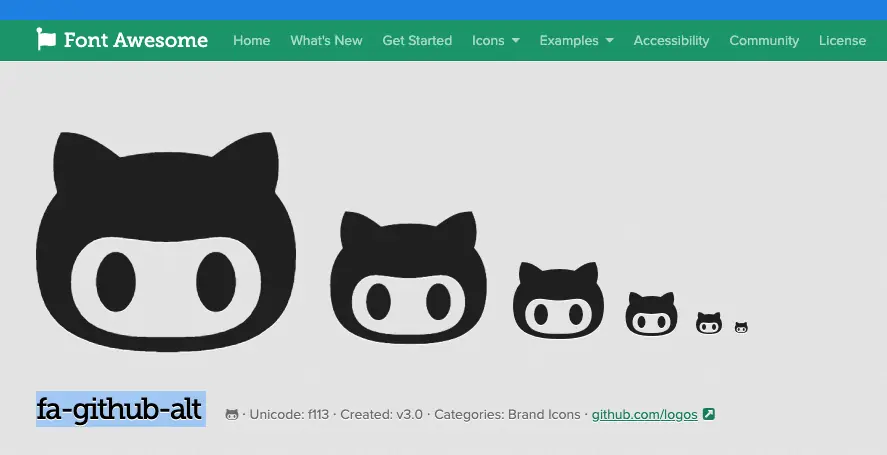
Task: Select the second-largest GitHub cat icon
Action: click(x=408, y=277)
